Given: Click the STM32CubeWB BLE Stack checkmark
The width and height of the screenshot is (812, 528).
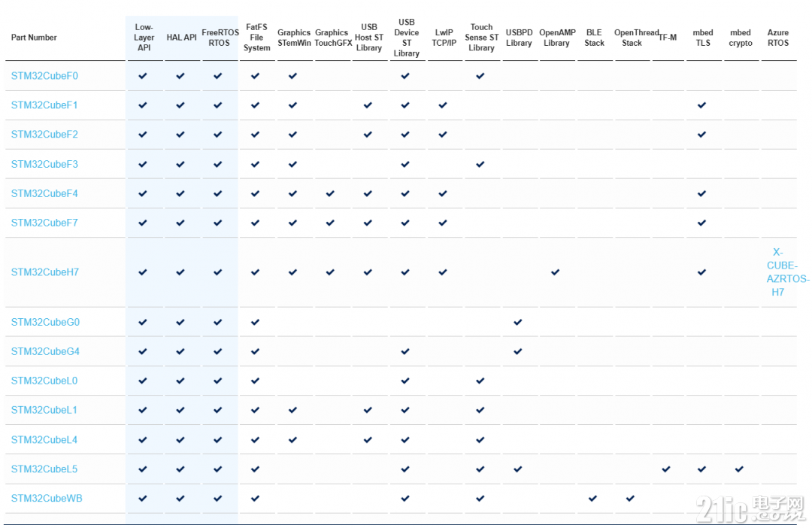Looking at the screenshot, I should [x=592, y=499].
